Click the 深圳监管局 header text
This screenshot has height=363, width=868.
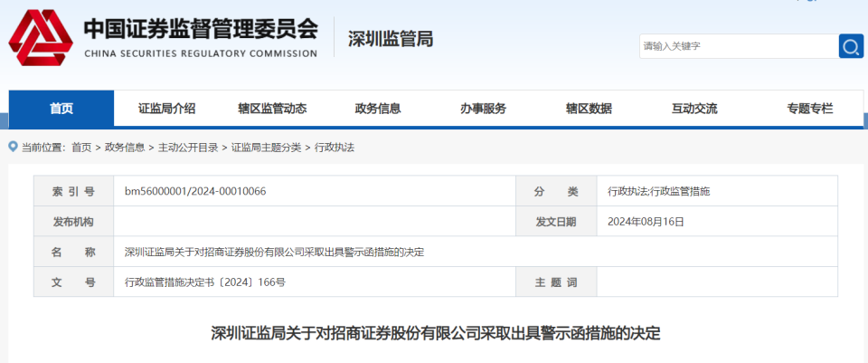click(391, 39)
